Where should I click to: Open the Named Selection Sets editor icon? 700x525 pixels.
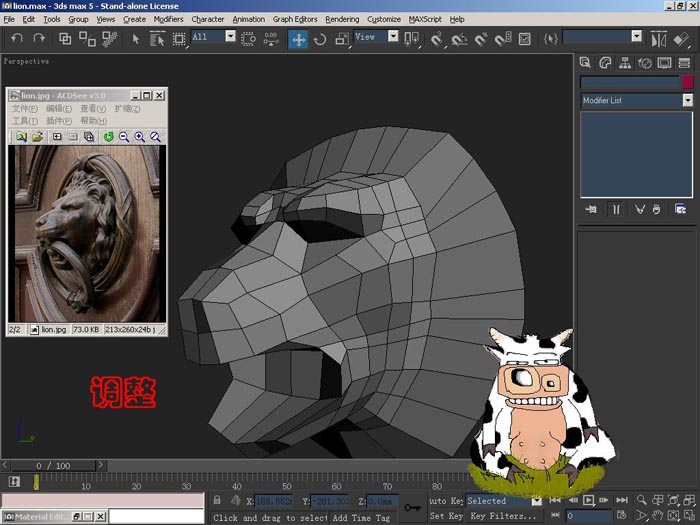tap(550, 39)
